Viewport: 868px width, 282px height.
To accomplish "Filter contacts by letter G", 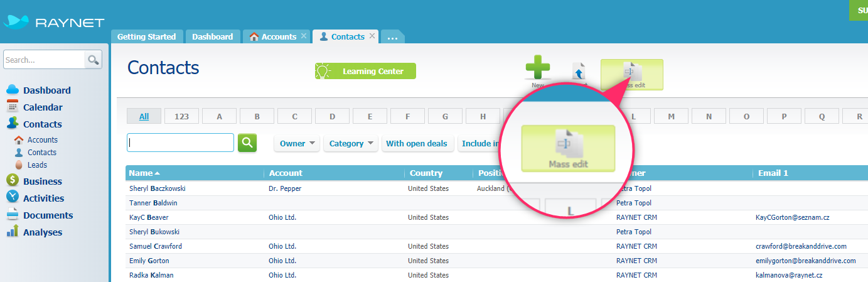I will click(x=446, y=116).
